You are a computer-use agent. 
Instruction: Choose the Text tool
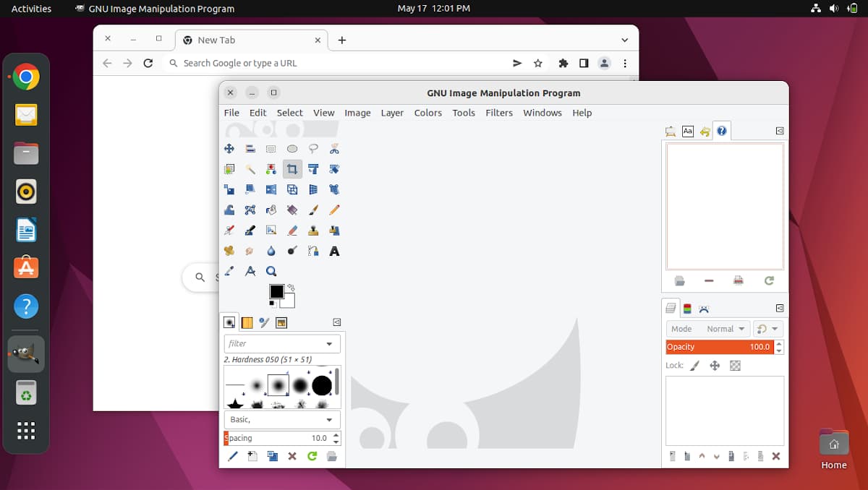click(x=334, y=252)
